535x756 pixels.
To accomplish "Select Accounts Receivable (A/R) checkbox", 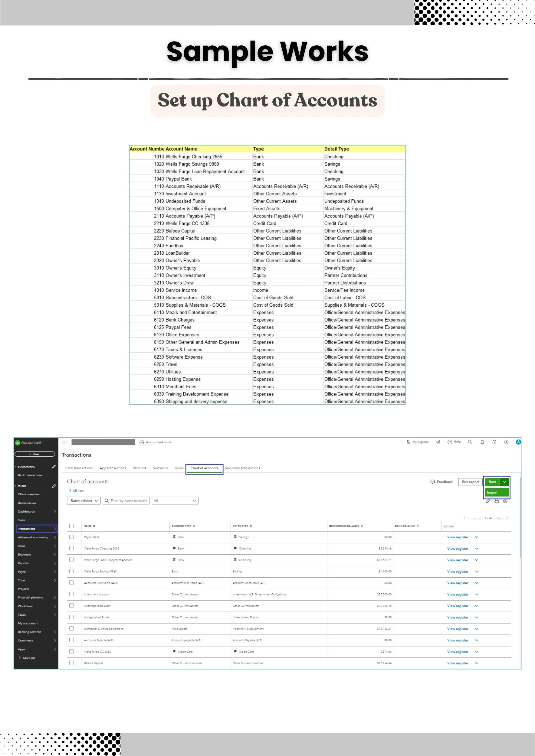I will coord(71,582).
